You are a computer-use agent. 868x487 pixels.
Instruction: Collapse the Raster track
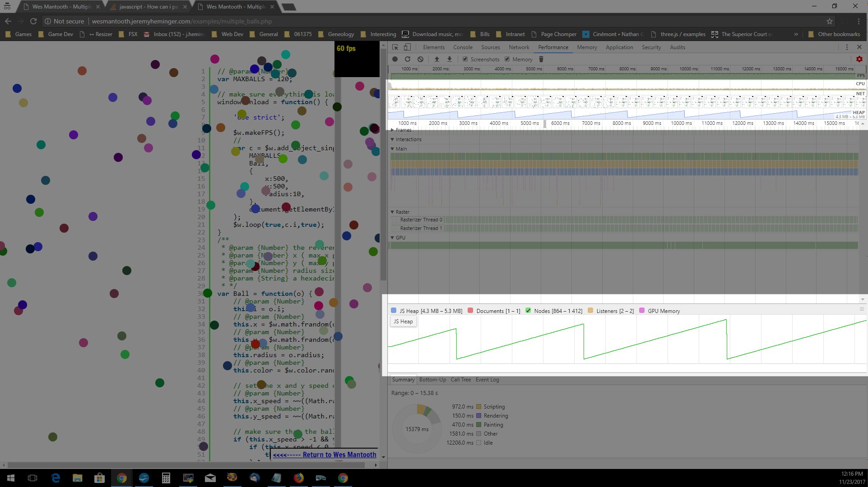coord(392,212)
